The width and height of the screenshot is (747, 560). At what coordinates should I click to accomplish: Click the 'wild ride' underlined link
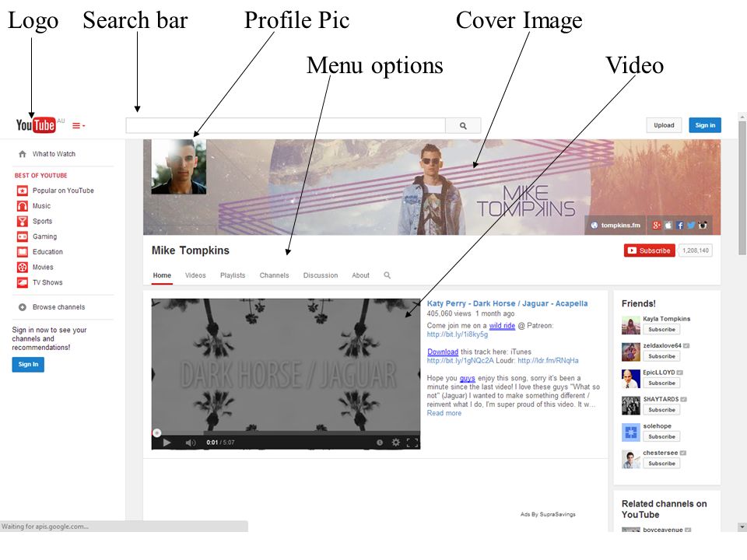(502, 326)
